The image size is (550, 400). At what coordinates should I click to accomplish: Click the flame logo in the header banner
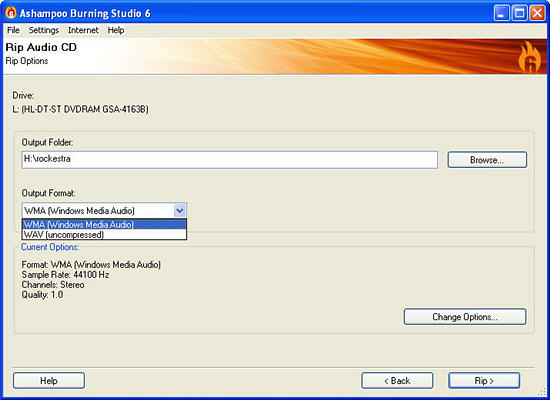529,57
